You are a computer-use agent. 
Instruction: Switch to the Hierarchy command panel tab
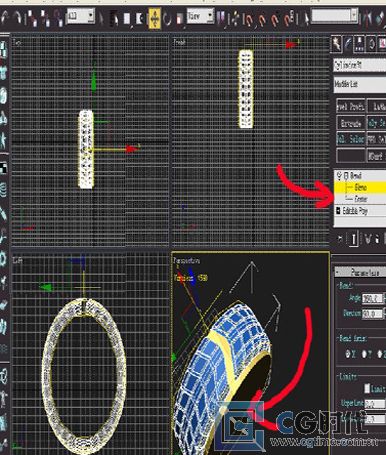359,44
